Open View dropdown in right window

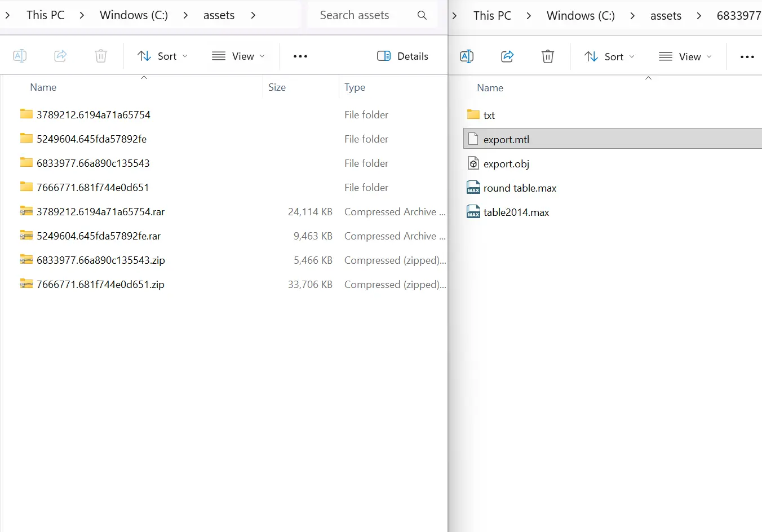pyautogui.click(x=685, y=56)
